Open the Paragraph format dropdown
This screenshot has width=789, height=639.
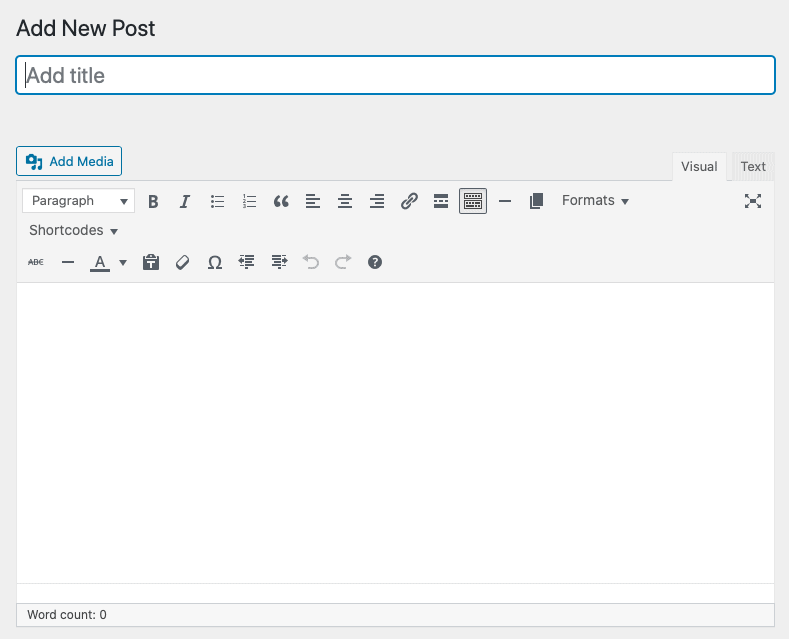pos(78,201)
